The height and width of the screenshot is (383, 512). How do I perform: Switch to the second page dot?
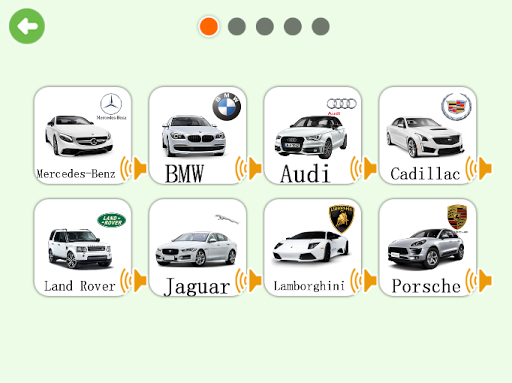pos(237,26)
